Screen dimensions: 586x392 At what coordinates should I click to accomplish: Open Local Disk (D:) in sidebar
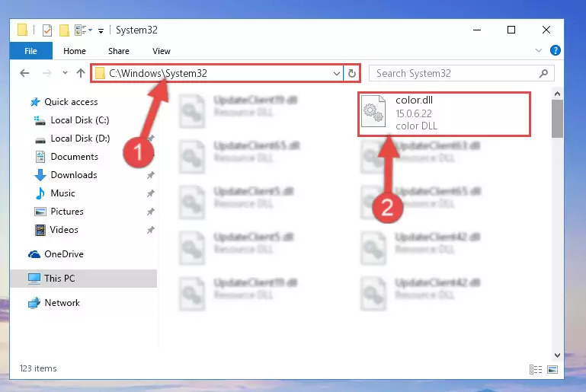pyautogui.click(x=72, y=139)
